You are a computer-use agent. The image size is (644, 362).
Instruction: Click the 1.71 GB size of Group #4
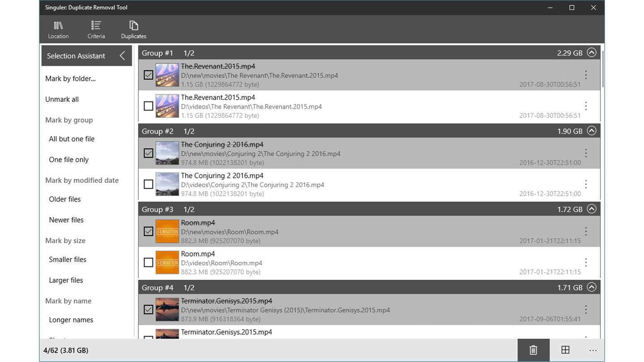coord(570,287)
